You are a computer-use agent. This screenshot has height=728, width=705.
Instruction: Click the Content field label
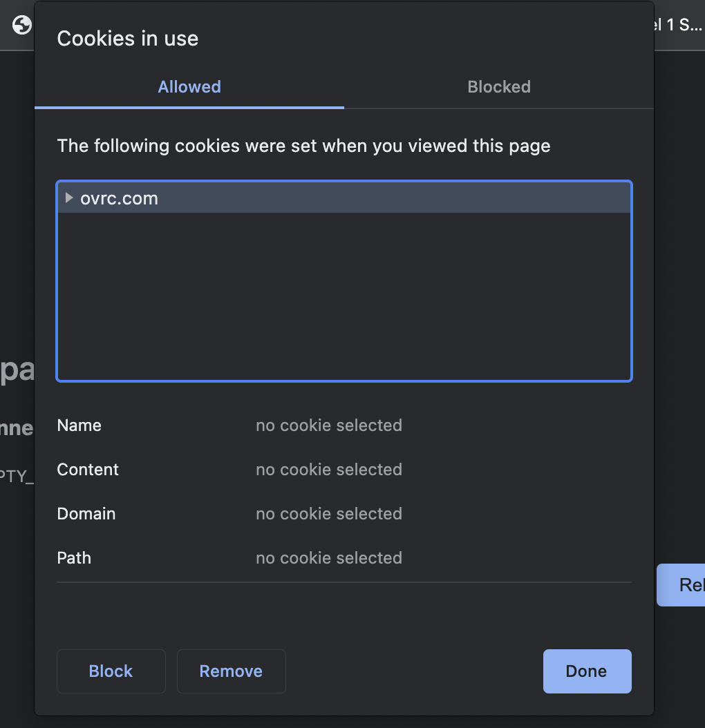point(88,470)
